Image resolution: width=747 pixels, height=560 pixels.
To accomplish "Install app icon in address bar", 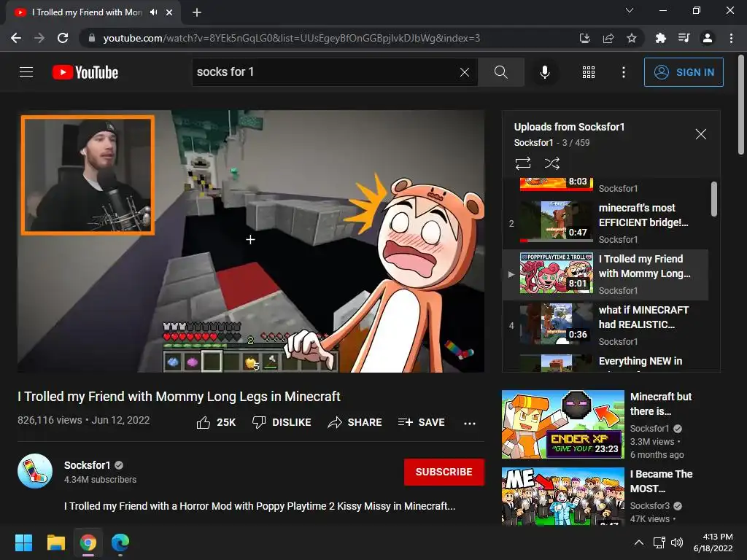I will click(584, 38).
